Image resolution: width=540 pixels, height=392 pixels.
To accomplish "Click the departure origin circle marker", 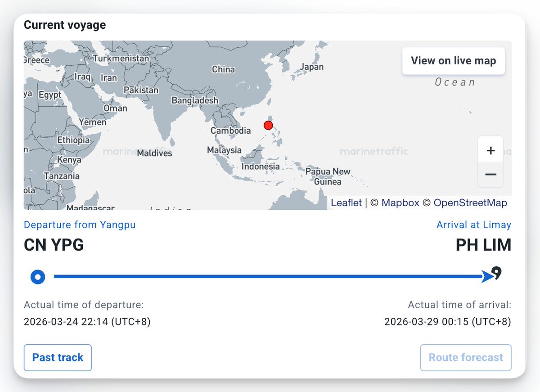I will tap(38, 277).
